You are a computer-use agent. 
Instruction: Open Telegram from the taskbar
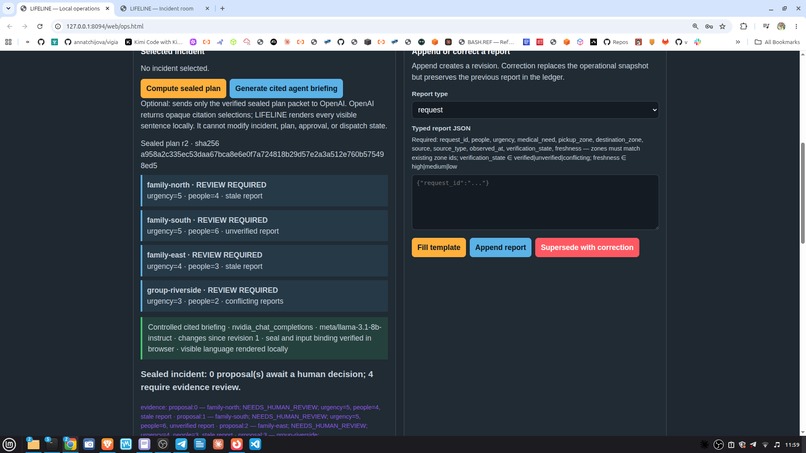(181, 444)
